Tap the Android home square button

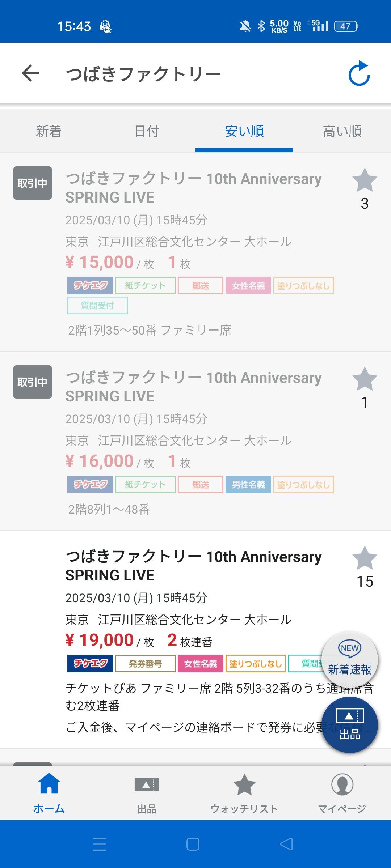(193, 844)
